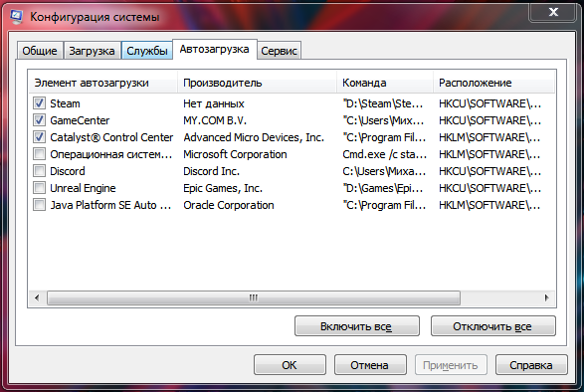Open the Загрузка tab
584x392 pixels.
point(92,51)
